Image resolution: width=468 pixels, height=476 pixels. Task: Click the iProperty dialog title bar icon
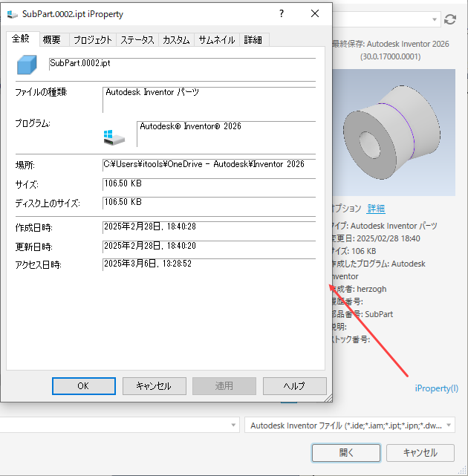click(12, 14)
